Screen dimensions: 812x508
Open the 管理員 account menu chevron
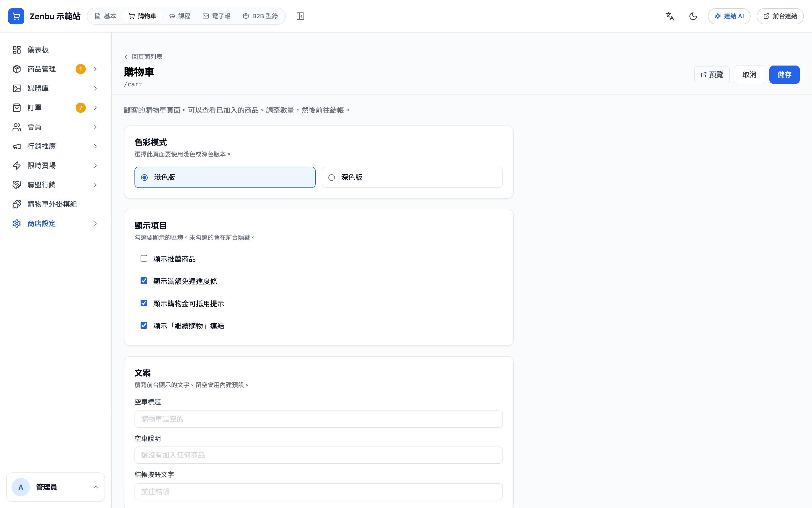click(96, 487)
